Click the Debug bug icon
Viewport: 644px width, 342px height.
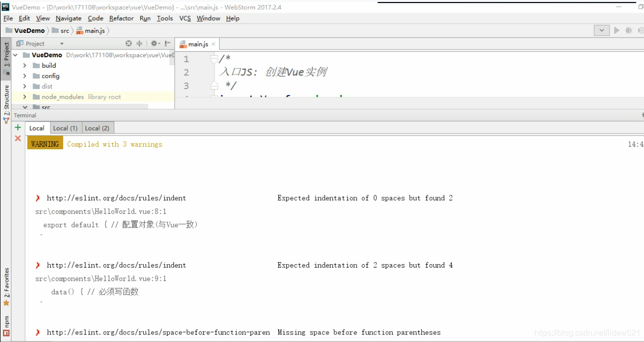(x=629, y=30)
